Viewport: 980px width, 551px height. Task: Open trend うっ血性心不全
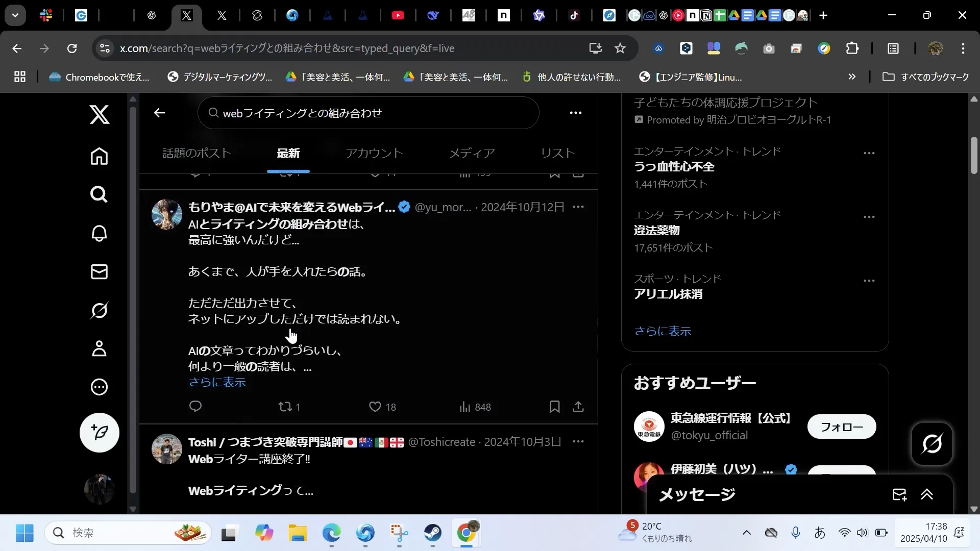674,167
